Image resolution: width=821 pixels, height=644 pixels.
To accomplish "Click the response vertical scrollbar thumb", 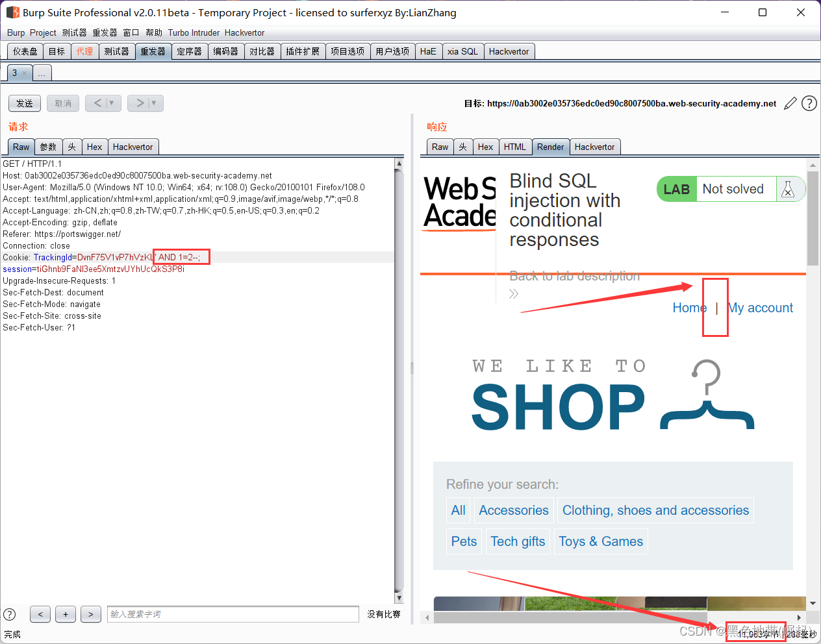I will [813, 218].
